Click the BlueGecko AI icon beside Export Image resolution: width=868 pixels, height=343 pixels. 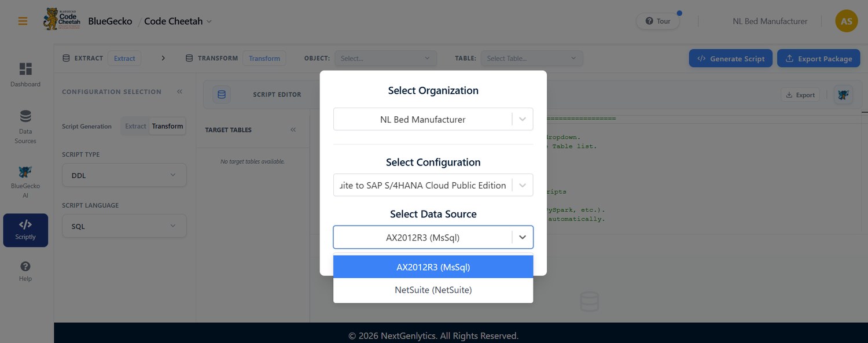843,95
